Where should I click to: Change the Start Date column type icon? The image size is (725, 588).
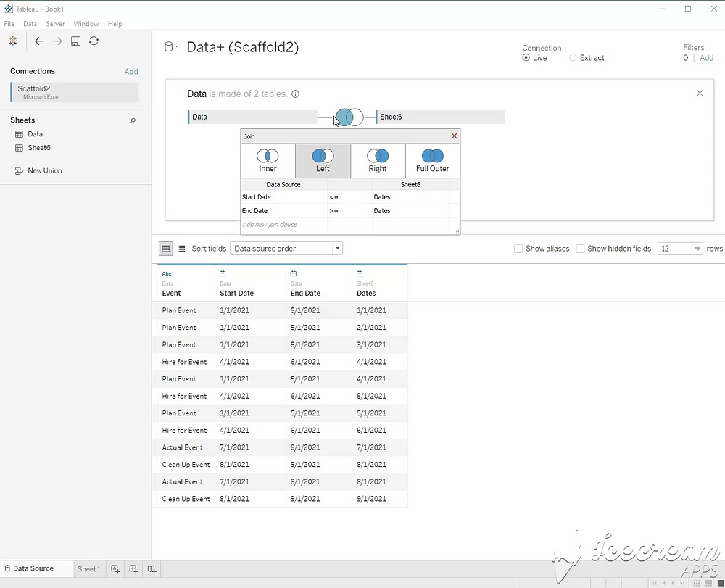(223, 273)
